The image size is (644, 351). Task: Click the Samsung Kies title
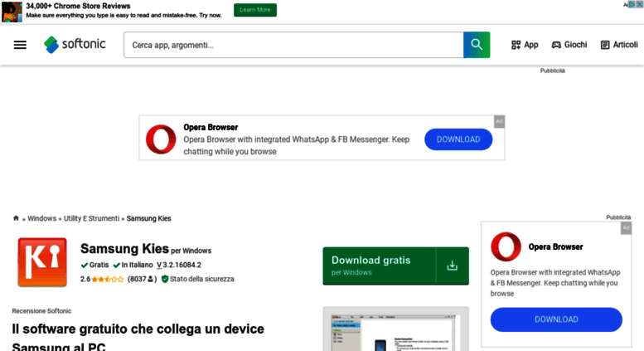[x=124, y=249]
